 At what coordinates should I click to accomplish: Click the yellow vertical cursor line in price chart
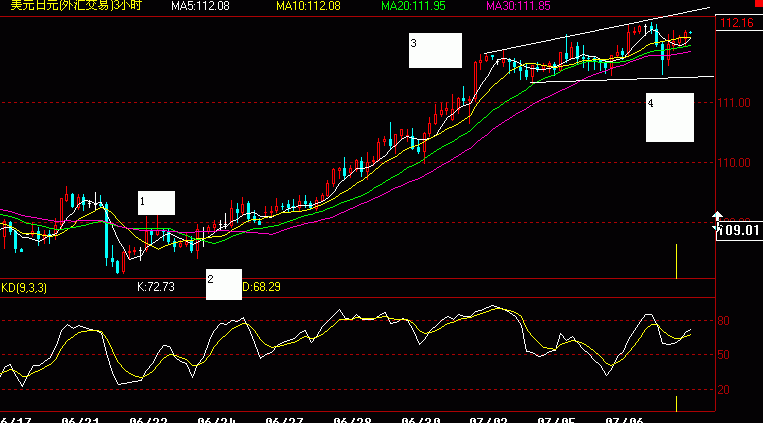[x=676, y=261]
